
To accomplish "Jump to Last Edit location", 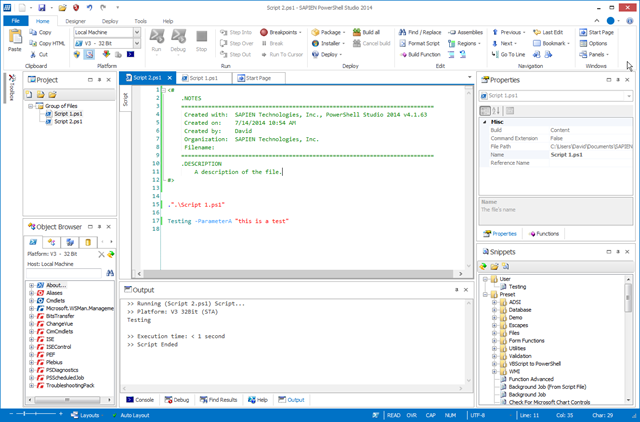I will 548,32.
